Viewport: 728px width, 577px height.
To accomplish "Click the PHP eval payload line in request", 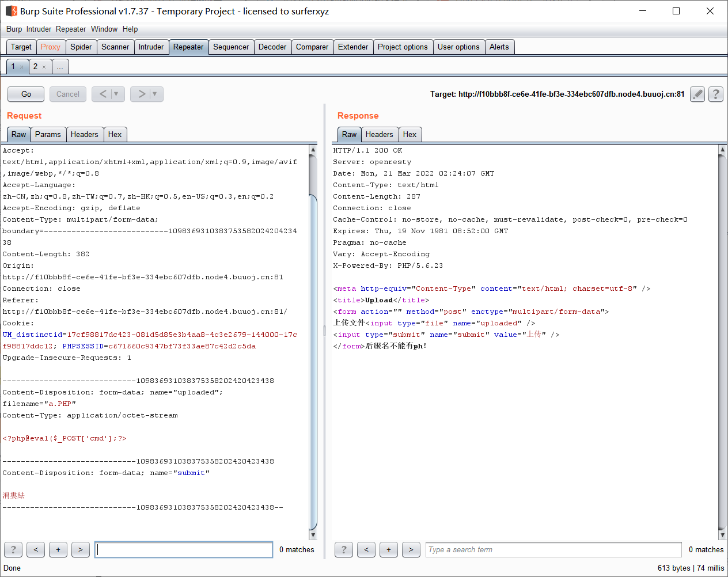I will pyautogui.click(x=65, y=438).
